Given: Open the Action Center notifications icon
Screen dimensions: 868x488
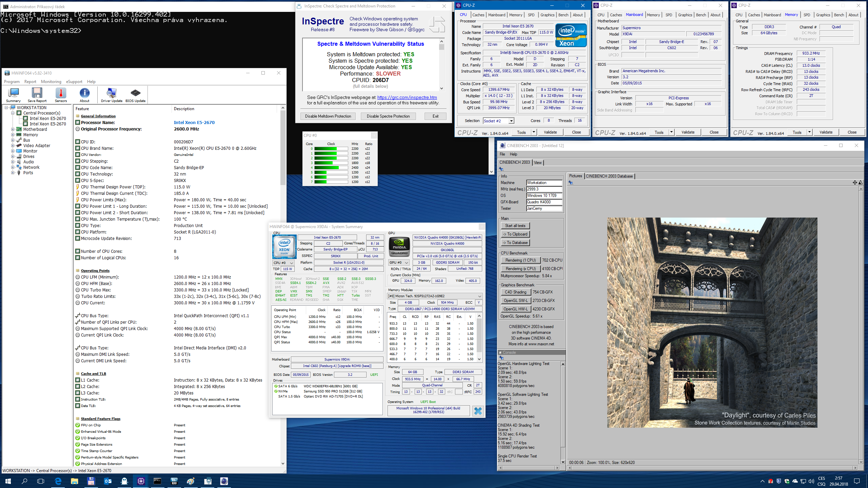Looking at the screenshot, I should 857,481.
